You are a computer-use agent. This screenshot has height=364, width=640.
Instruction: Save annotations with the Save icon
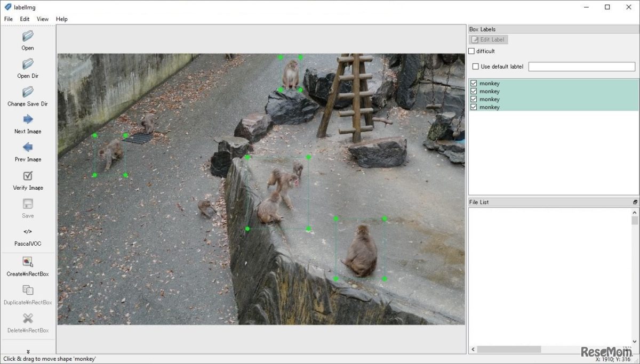(x=27, y=204)
